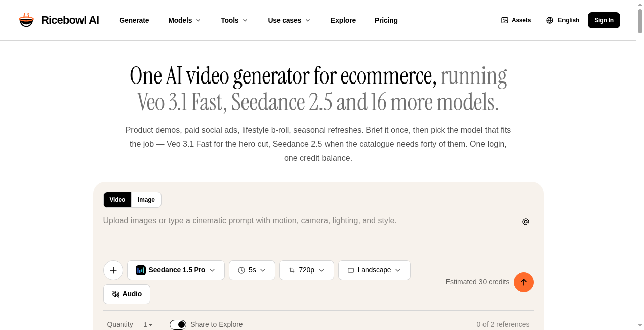Click the plus add-reference button
This screenshot has height=330, width=644.
tap(113, 270)
